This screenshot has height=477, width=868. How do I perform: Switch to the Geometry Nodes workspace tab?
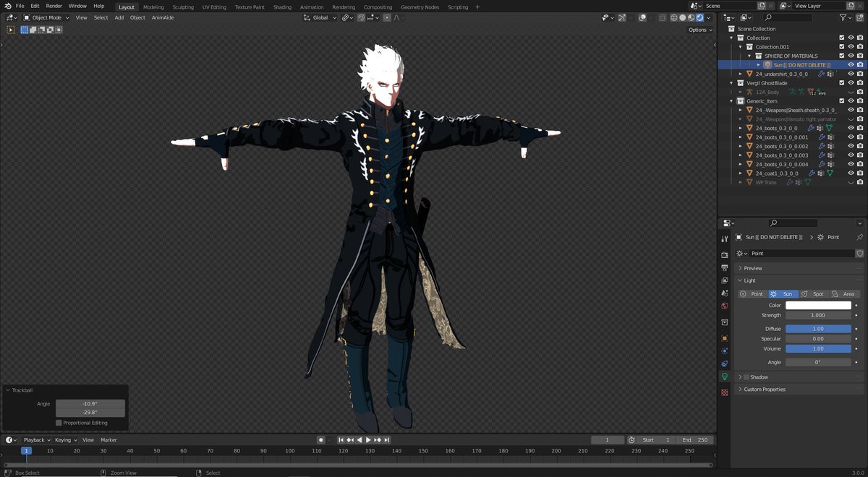(420, 7)
